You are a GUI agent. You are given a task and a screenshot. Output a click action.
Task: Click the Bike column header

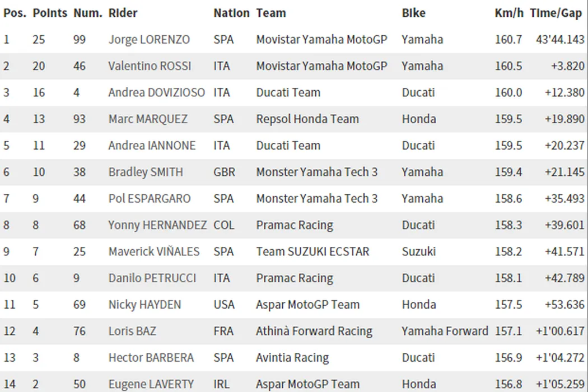pos(413,13)
